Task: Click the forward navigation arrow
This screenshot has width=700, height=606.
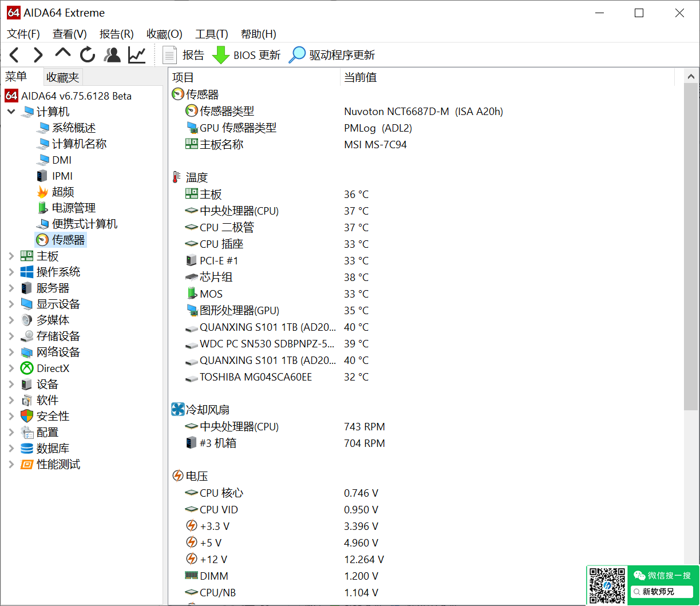Action: (x=38, y=55)
